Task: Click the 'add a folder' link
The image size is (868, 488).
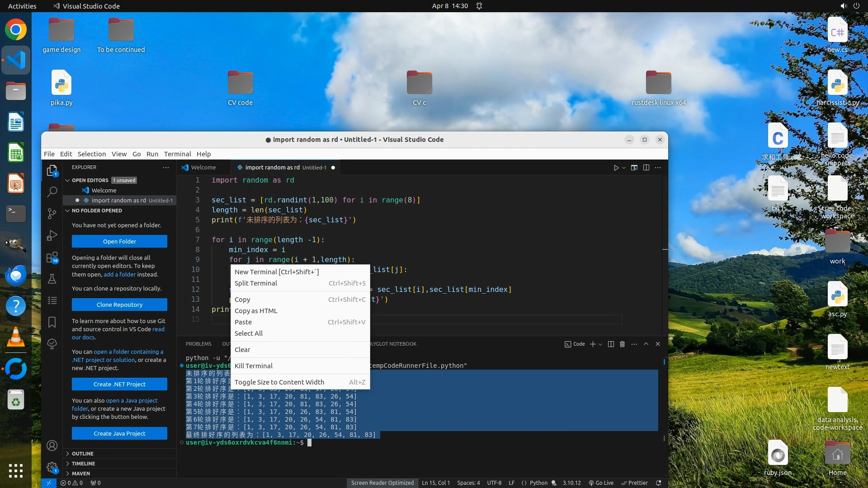Action: click(x=119, y=274)
